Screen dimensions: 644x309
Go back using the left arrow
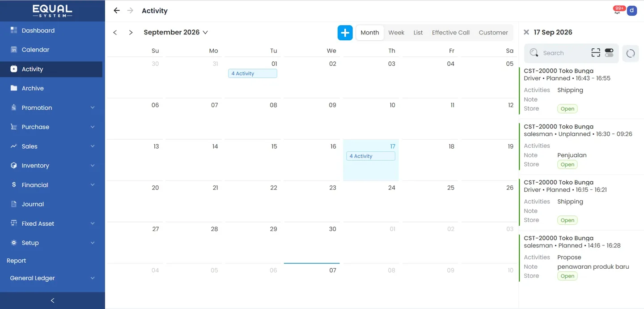(117, 10)
